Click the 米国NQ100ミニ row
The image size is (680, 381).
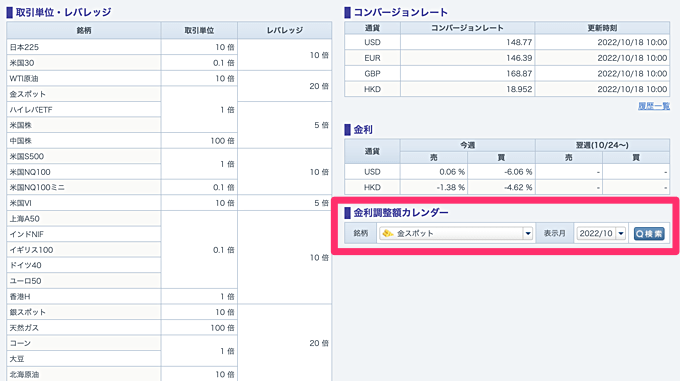(x=84, y=188)
